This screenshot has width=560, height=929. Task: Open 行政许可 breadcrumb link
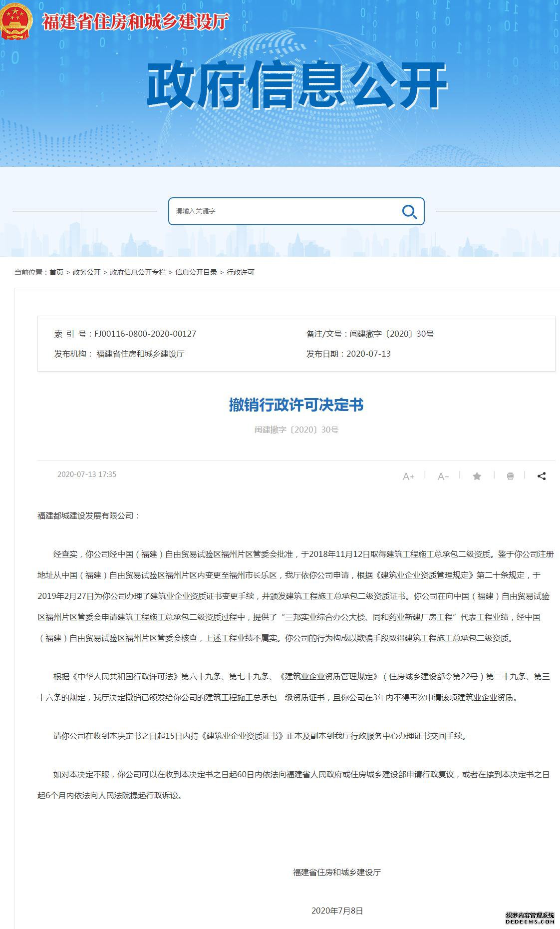(x=241, y=272)
